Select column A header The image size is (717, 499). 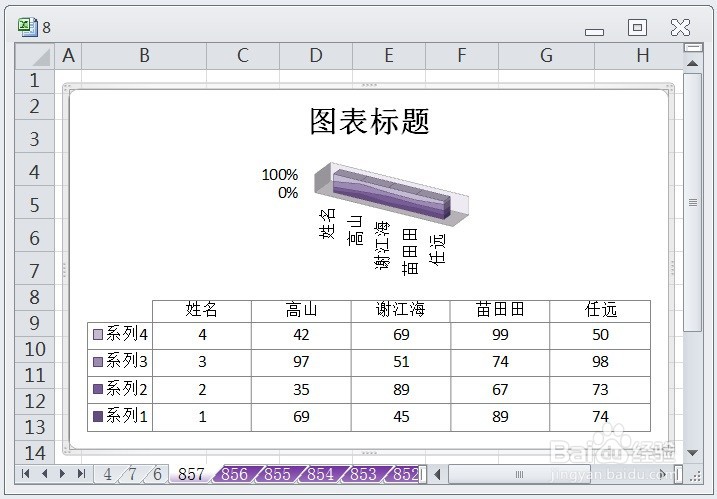coord(68,56)
